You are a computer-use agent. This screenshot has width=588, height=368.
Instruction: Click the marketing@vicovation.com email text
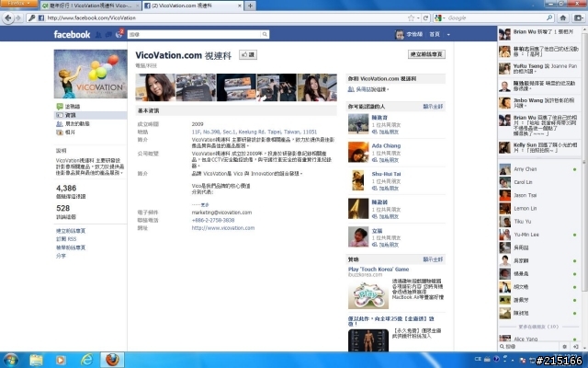pos(221,213)
